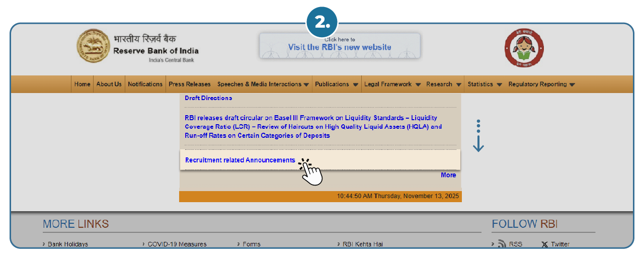The image size is (644, 262).
Task: Select Notifications in the navigation bar
Action: [x=145, y=84]
